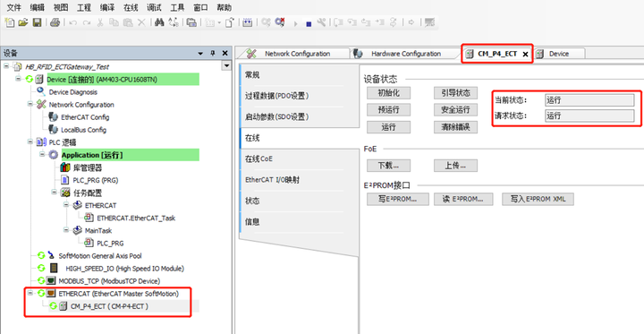Click the green status icon beside SoftMotion General Axis Pool

[x=41, y=255]
